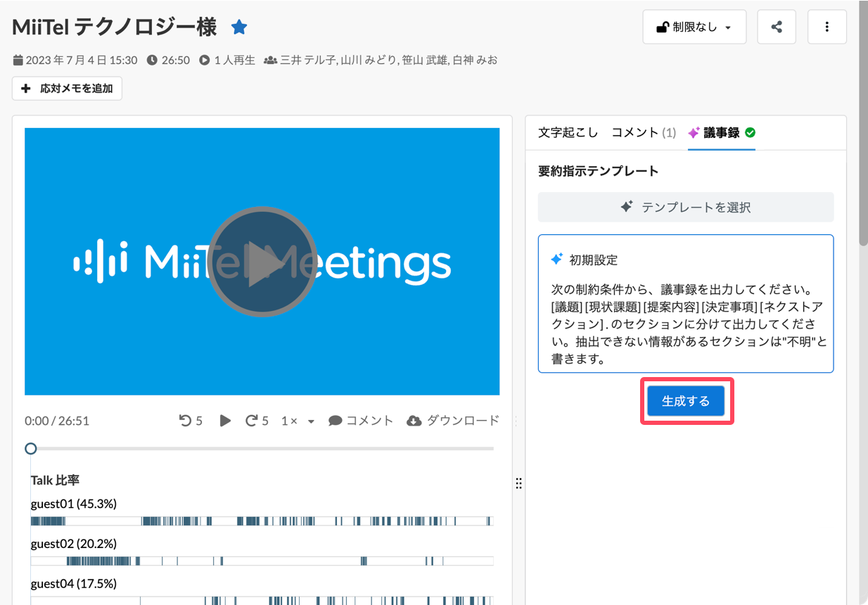Image resolution: width=868 pixels, height=605 pixels.
Task: Click the participants text 三井 テル子
Action: [x=308, y=60]
